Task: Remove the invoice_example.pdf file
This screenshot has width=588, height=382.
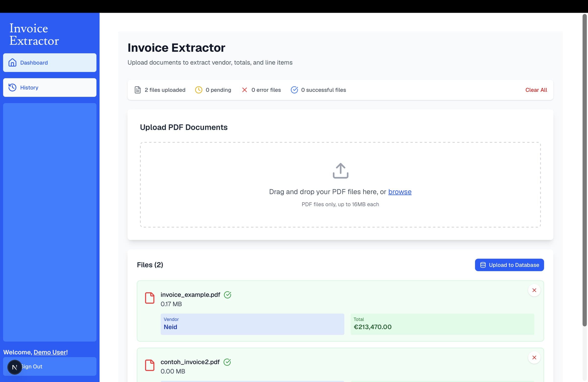Action: (534, 290)
